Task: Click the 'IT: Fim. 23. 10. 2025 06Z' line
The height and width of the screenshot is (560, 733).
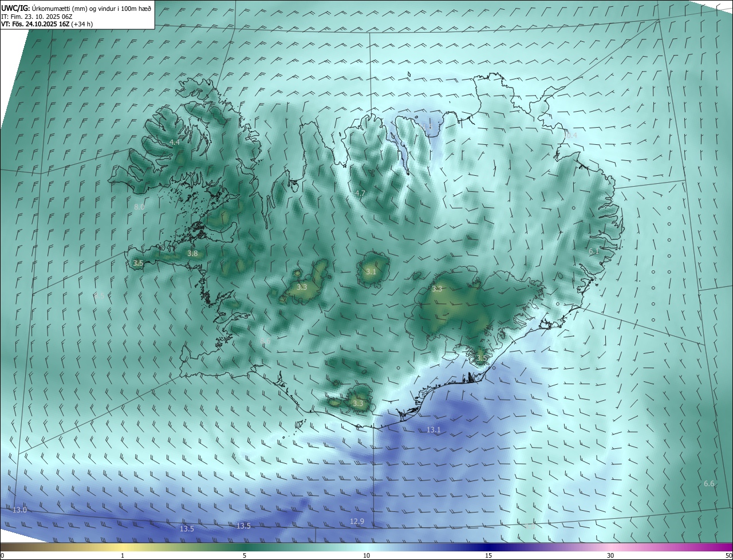Action: [x=37, y=16]
